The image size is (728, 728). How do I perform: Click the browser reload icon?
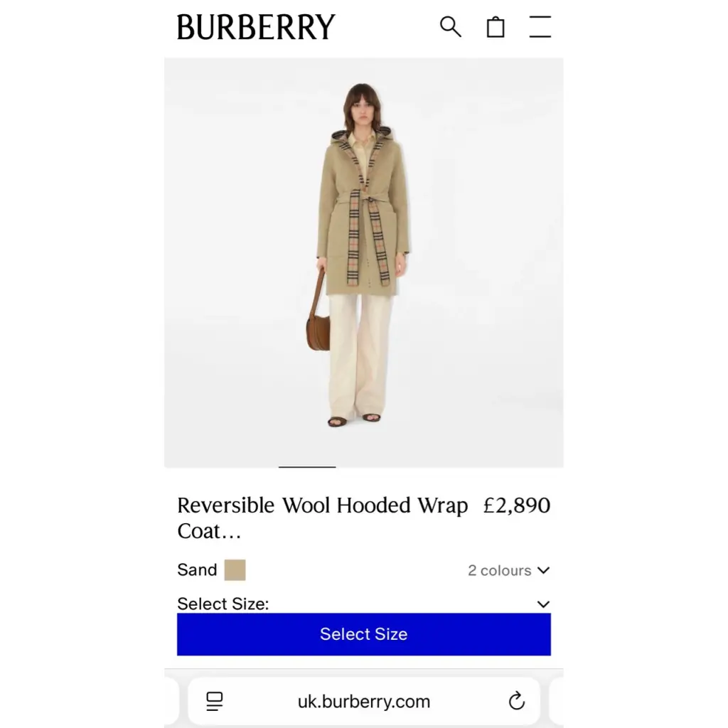516,700
